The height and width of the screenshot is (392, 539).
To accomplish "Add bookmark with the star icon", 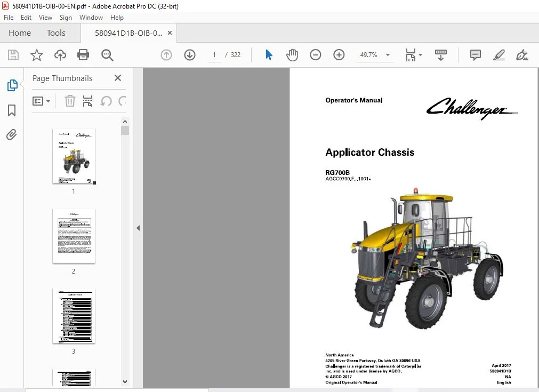I will click(x=36, y=55).
